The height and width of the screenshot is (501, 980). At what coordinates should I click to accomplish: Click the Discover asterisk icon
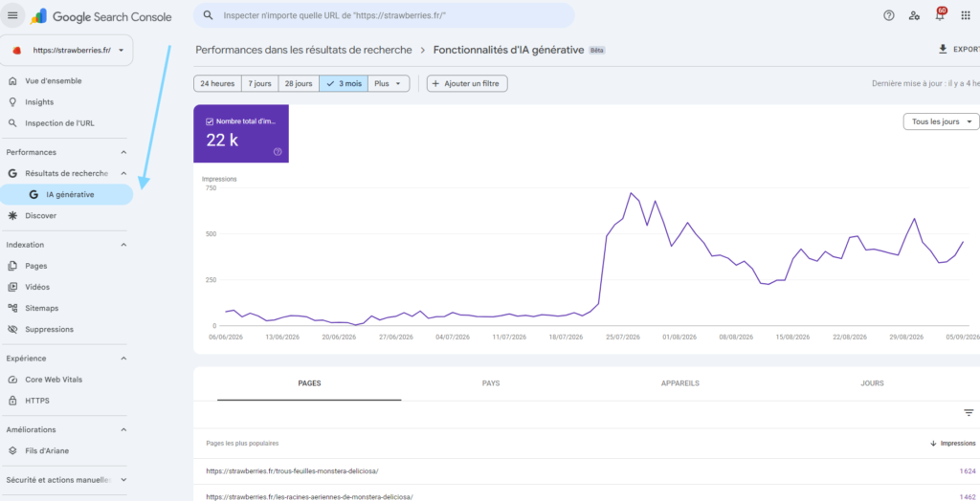point(12,215)
